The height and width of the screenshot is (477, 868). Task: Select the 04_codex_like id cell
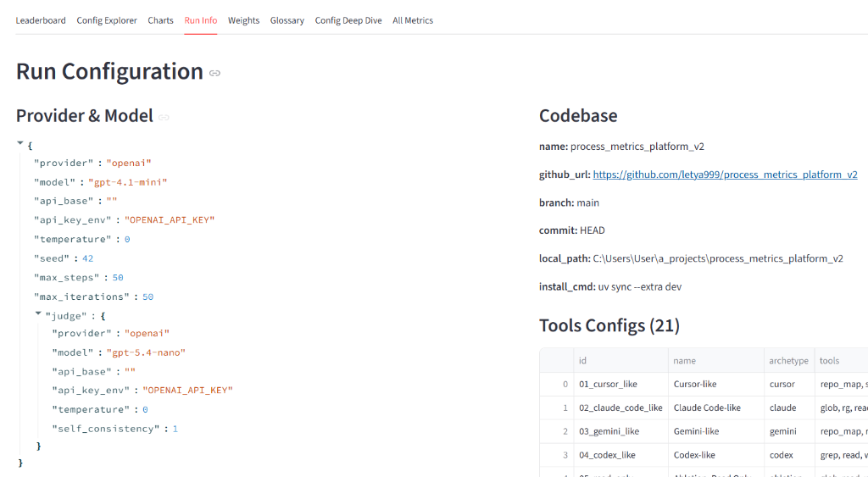(620, 455)
